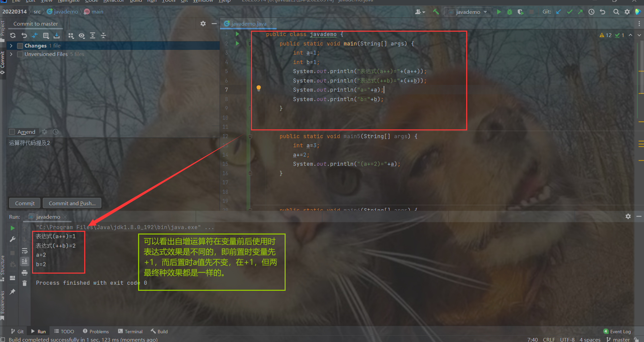Viewport: 644px width, 342px height.
Task: Click the light bulb intention icon
Action: [259, 88]
